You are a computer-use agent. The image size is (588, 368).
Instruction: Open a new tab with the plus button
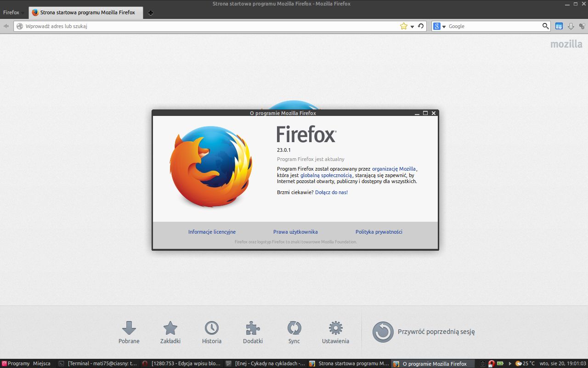click(x=151, y=13)
